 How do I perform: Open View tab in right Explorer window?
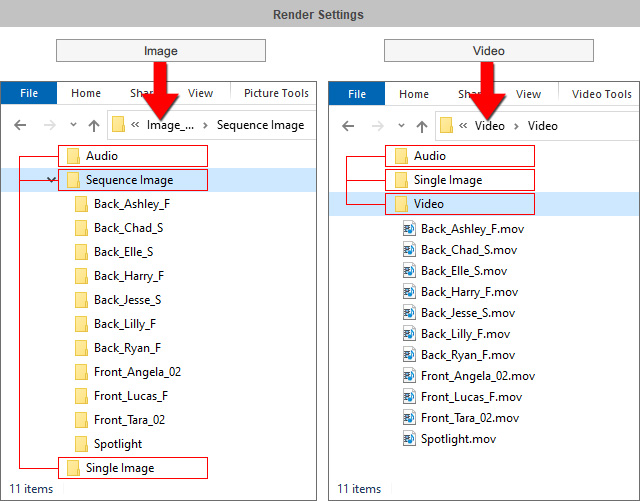tap(528, 94)
